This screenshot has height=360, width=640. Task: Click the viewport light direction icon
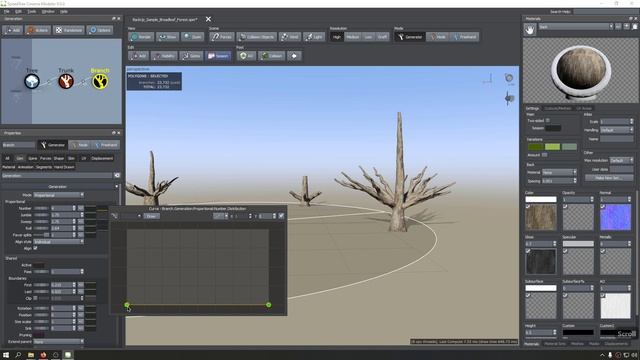[x=509, y=98]
